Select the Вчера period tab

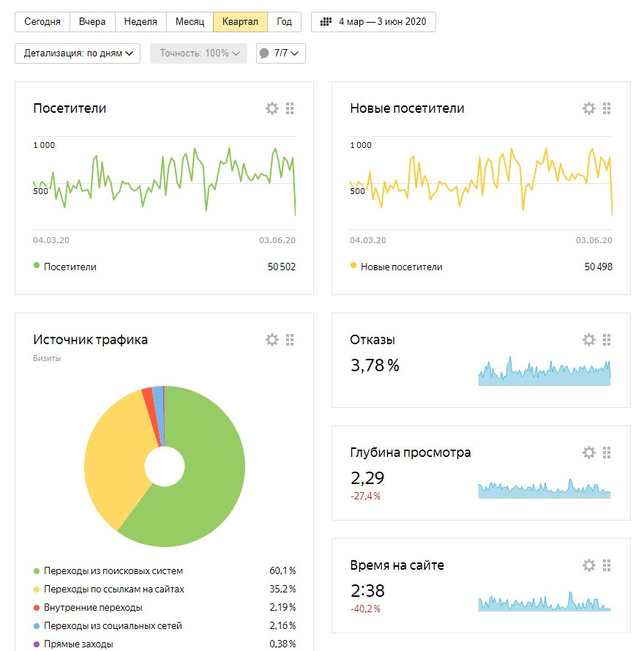pos(92,21)
